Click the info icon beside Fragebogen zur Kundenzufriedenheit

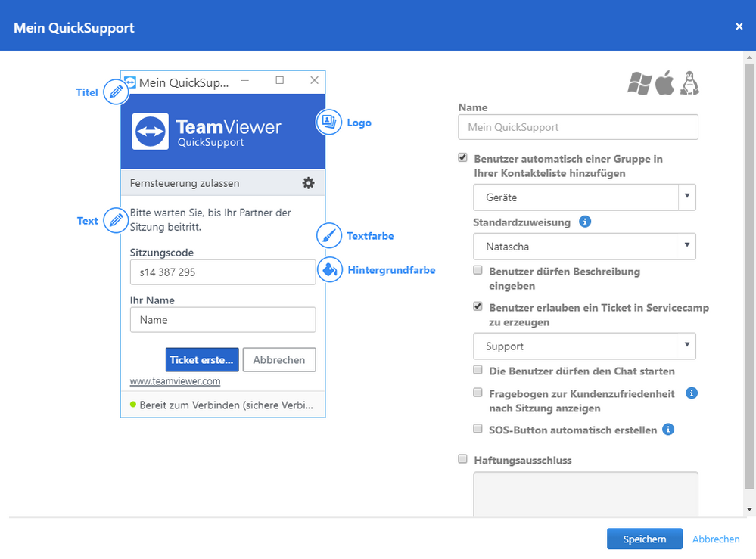point(692,393)
